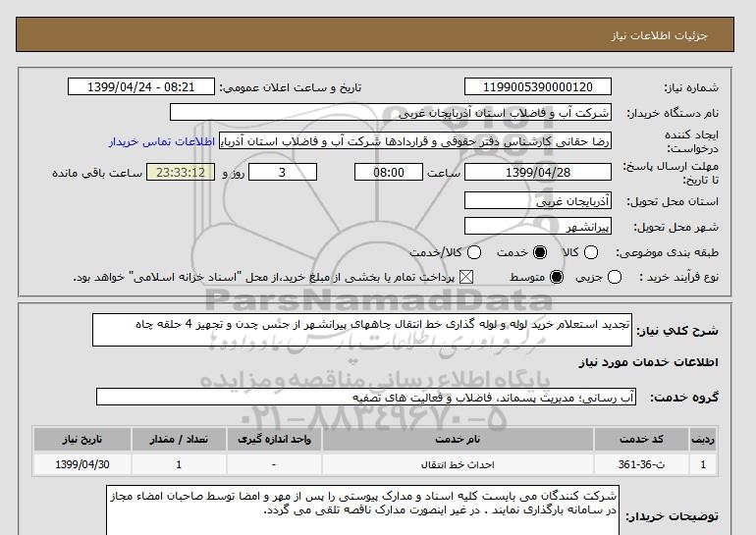The height and width of the screenshot is (535, 756).
Task: Click the general need description text box
Action: (x=362, y=330)
